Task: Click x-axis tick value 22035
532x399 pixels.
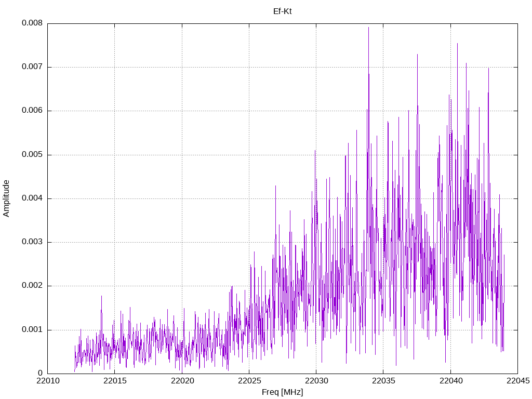Action: (383, 381)
